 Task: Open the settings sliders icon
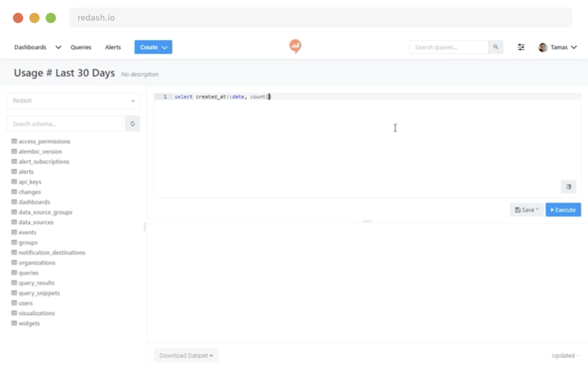tap(521, 47)
